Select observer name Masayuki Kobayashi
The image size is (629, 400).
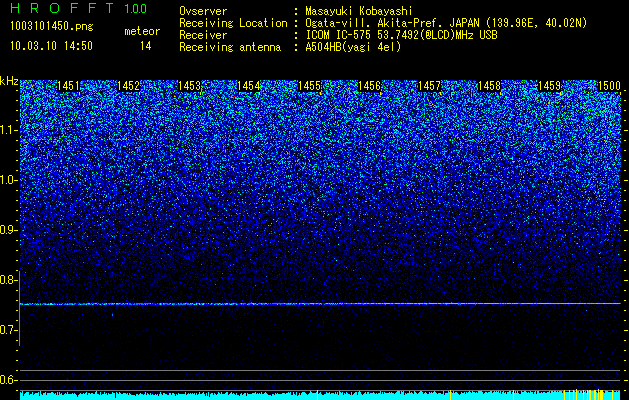point(359,11)
